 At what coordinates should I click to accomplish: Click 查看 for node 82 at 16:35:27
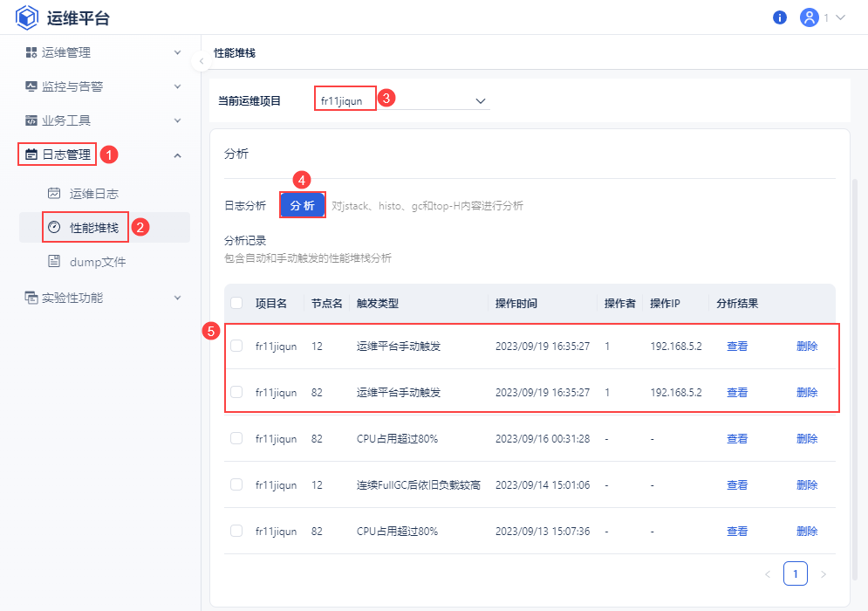coord(737,393)
